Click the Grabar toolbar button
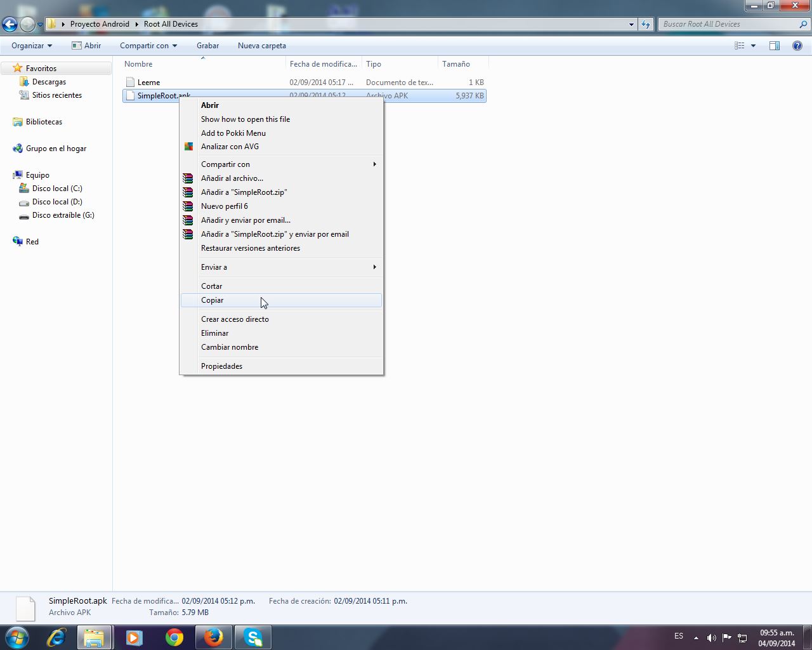The width and height of the screenshot is (812, 650). tap(207, 46)
